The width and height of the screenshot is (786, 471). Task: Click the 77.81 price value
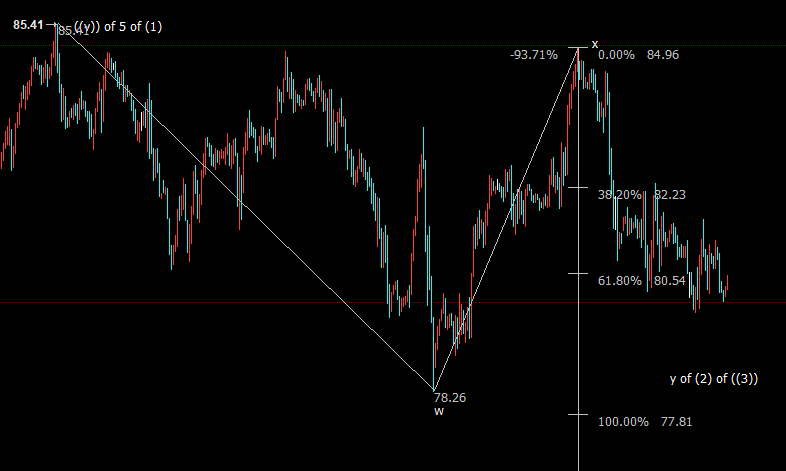click(x=676, y=422)
